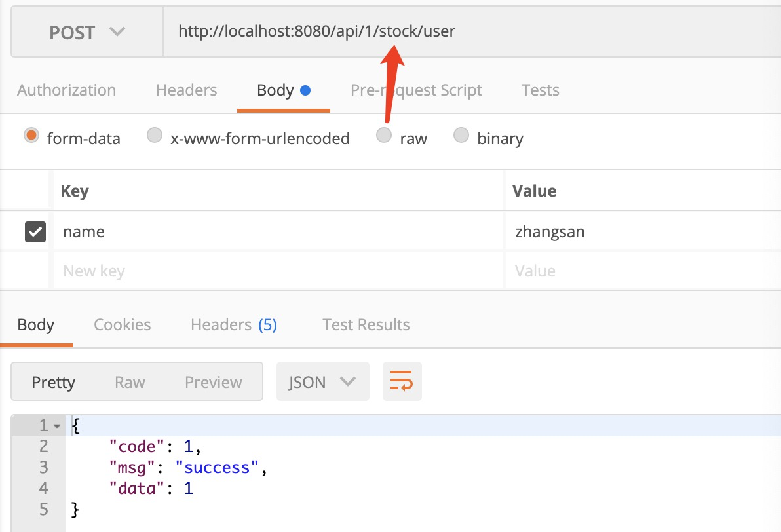View response Headers (5) tab
This screenshot has height=532, width=781.
233,325
